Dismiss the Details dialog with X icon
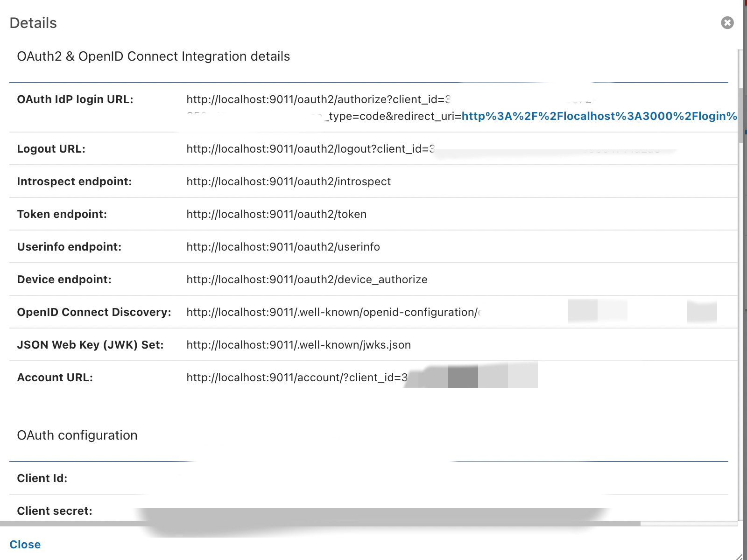Image resolution: width=747 pixels, height=560 pixels. [727, 23]
